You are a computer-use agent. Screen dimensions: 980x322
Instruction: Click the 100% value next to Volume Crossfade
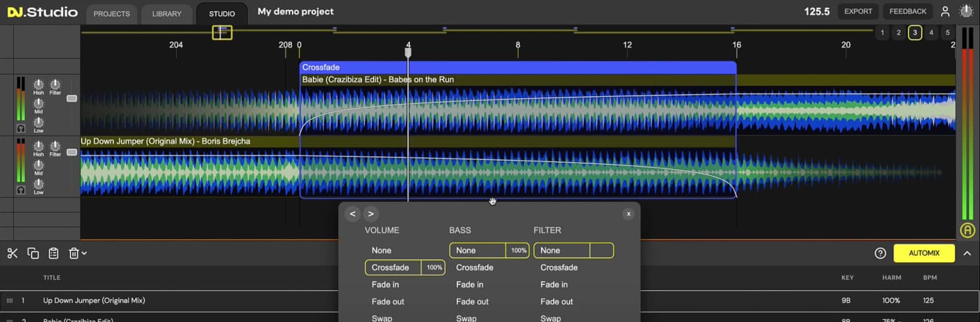434,267
